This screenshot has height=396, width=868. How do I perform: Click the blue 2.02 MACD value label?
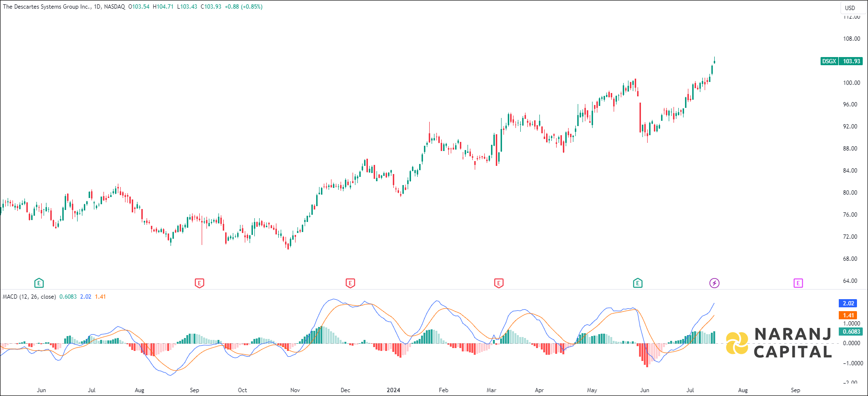(x=848, y=303)
